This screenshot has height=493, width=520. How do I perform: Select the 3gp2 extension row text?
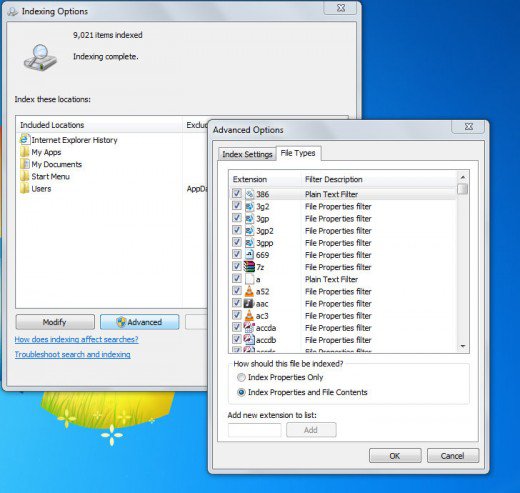265,231
